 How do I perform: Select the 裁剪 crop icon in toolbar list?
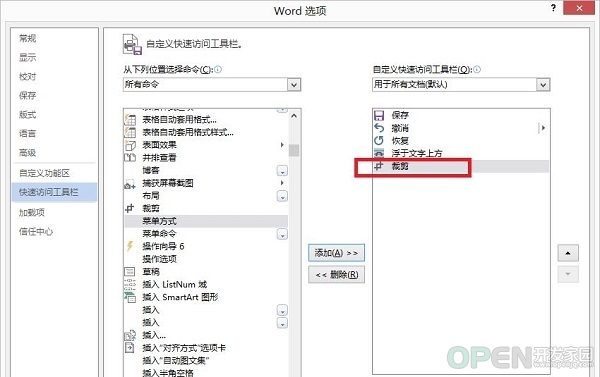pyautogui.click(x=379, y=166)
